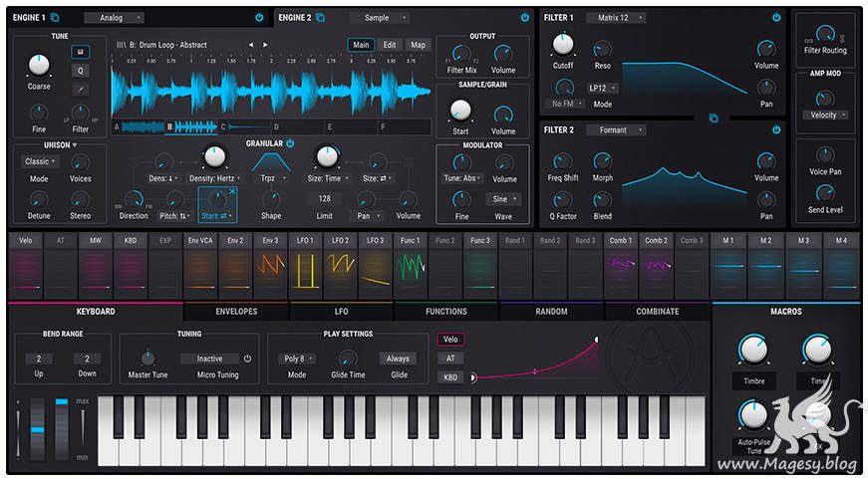This screenshot has height=480, width=868.
Task: Switch to the Envelopes tab
Action: 236,312
